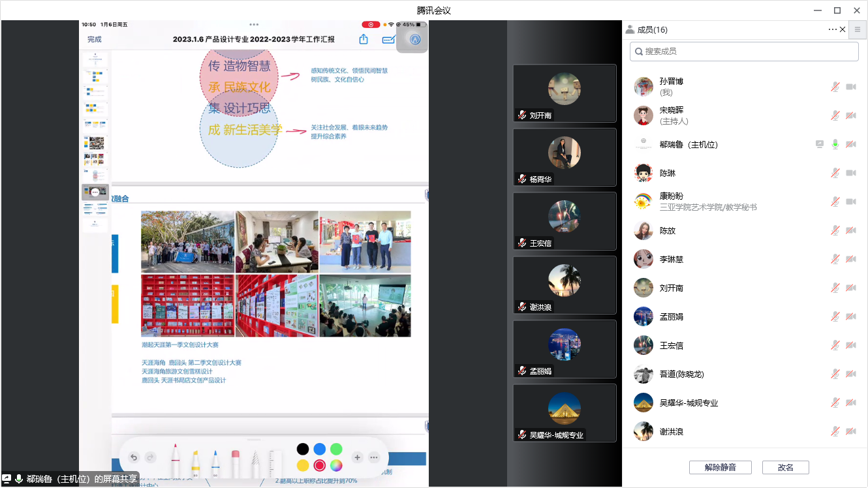Tap 完成 at the top left
Image resolution: width=868 pixels, height=488 pixels.
pyautogui.click(x=95, y=40)
